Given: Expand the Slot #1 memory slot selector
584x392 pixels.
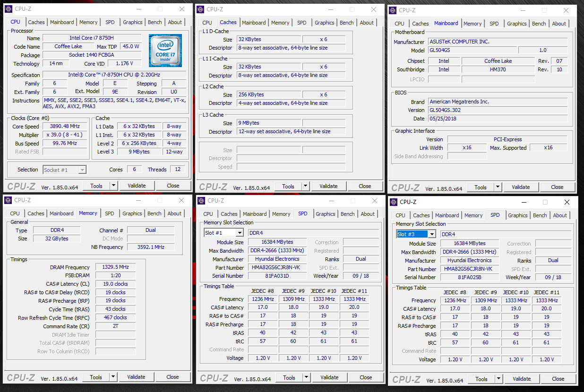Looking at the screenshot, I should pos(240,233).
